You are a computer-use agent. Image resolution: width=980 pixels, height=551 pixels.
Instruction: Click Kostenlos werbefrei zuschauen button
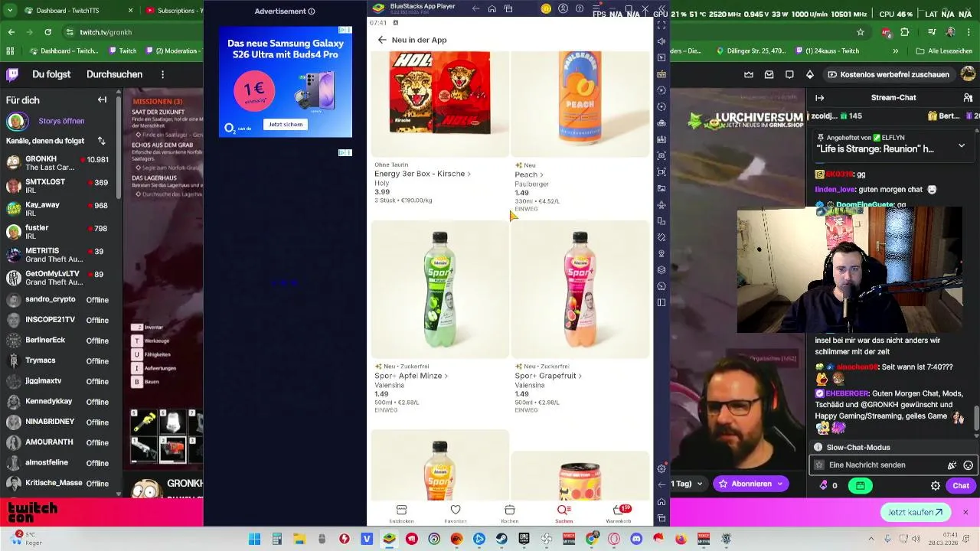[x=888, y=74]
